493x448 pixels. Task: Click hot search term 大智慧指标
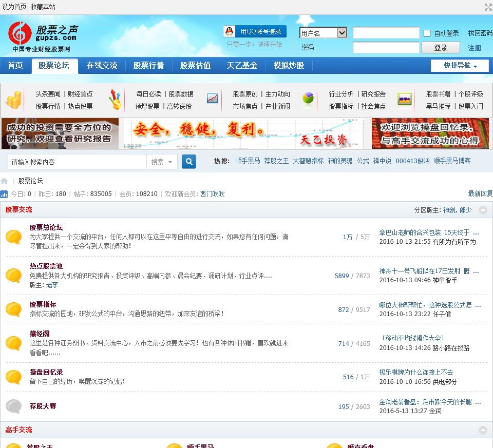coord(308,161)
